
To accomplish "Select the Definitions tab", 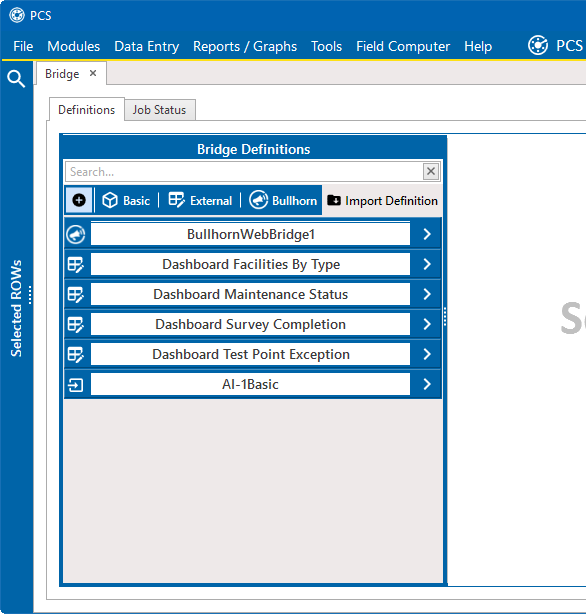I will click(87, 110).
